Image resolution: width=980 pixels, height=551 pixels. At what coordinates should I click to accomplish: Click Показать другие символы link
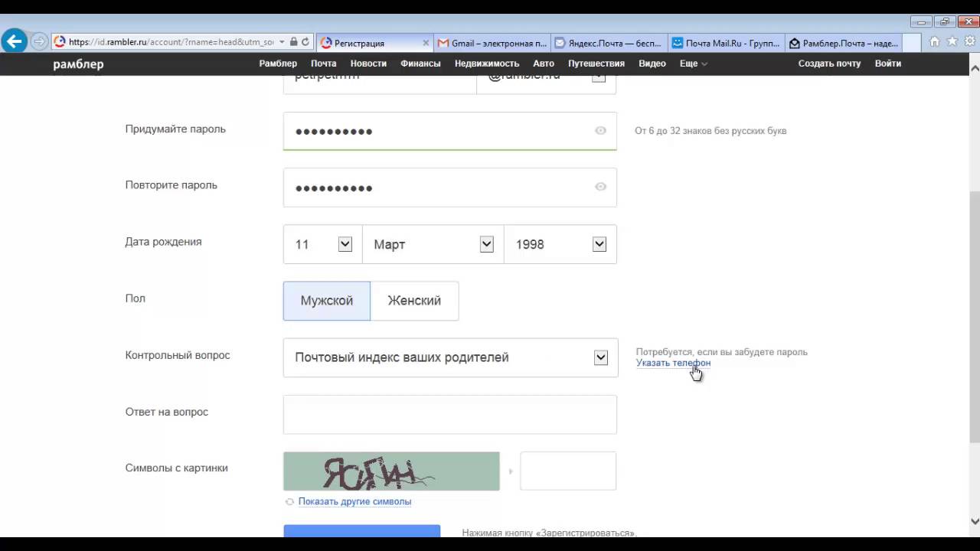[x=354, y=502]
